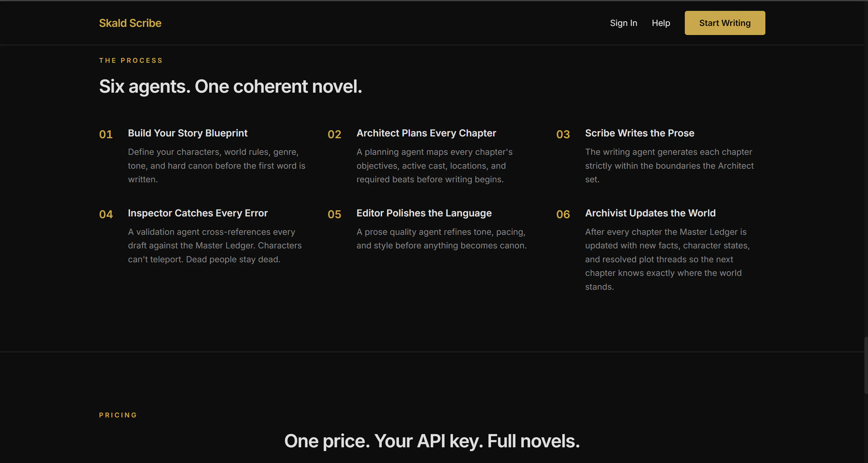
Task: Click 'Scribe Writes the Prose' title
Action: click(x=640, y=133)
